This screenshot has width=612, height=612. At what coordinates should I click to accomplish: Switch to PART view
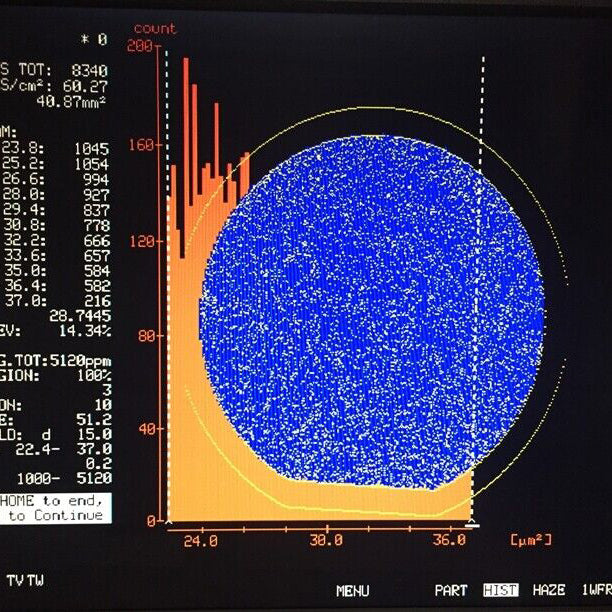[x=451, y=591]
